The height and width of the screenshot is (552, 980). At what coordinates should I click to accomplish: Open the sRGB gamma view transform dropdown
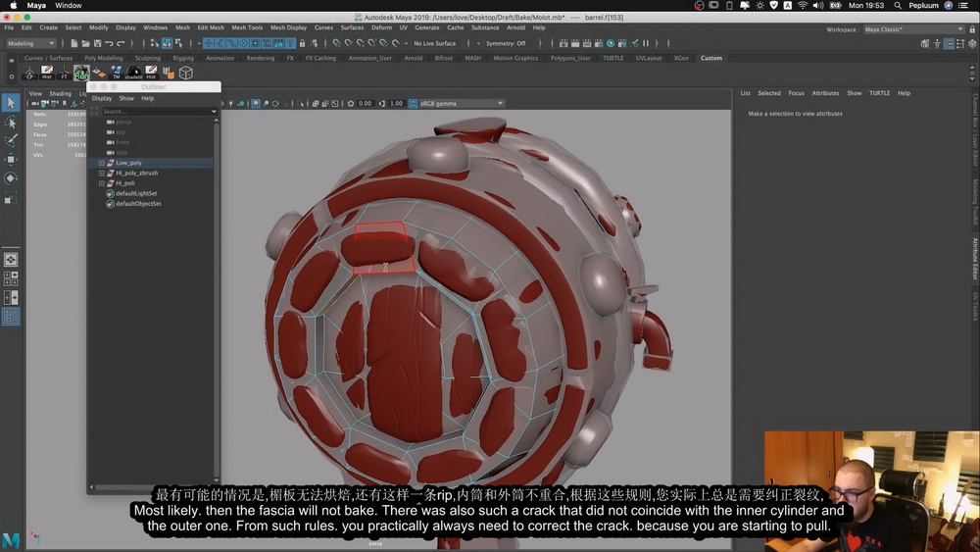click(x=462, y=103)
